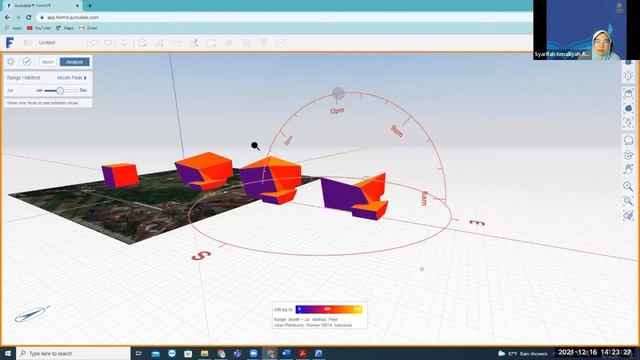Click the blue Analyze button
The width and height of the screenshot is (640, 360).
(75, 62)
